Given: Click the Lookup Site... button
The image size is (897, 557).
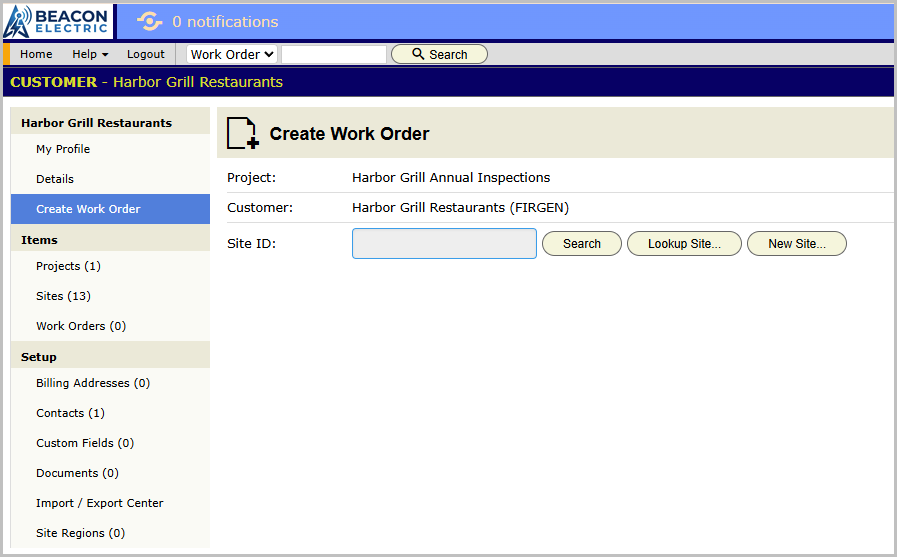Looking at the screenshot, I should pos(684,244).
